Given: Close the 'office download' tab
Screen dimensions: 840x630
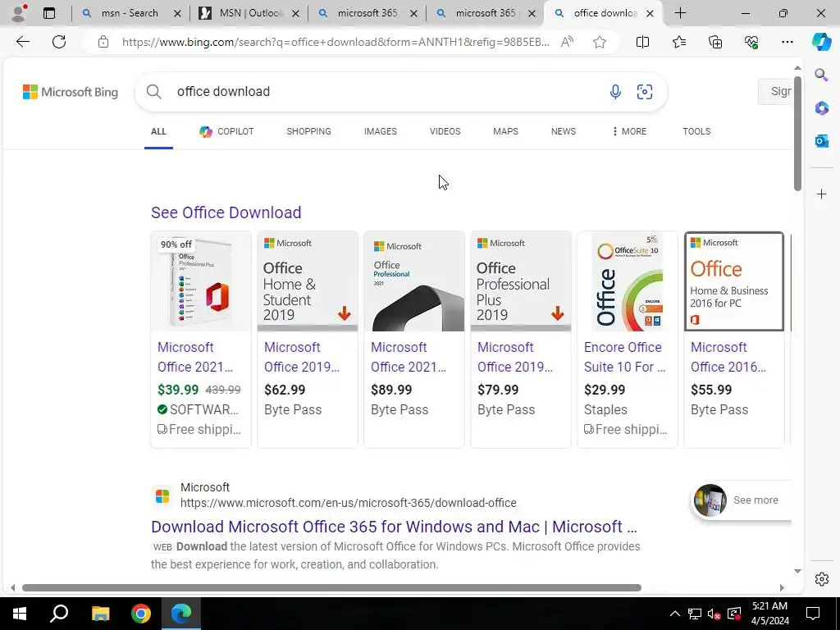Looking at the screenshot, I should pos(650,13).
